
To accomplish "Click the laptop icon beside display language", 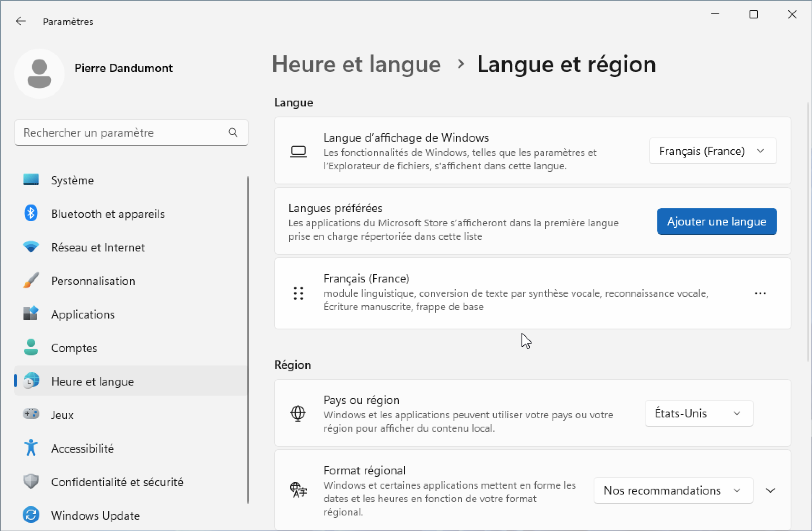I will click(x=298, y=151).
